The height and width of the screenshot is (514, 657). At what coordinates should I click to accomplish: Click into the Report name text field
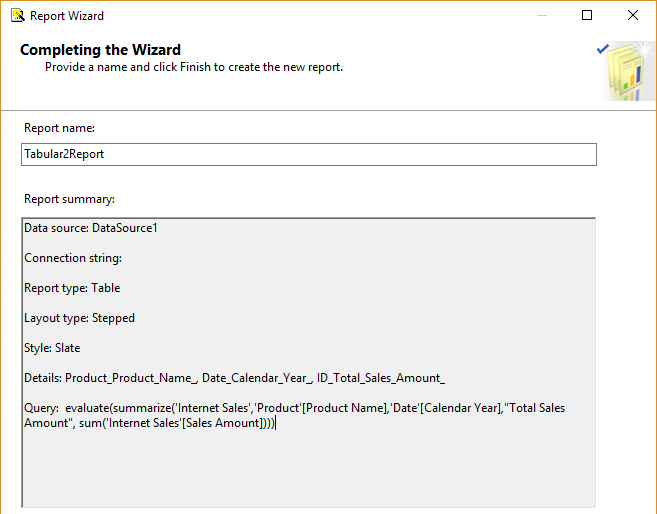tap(309, 155)
